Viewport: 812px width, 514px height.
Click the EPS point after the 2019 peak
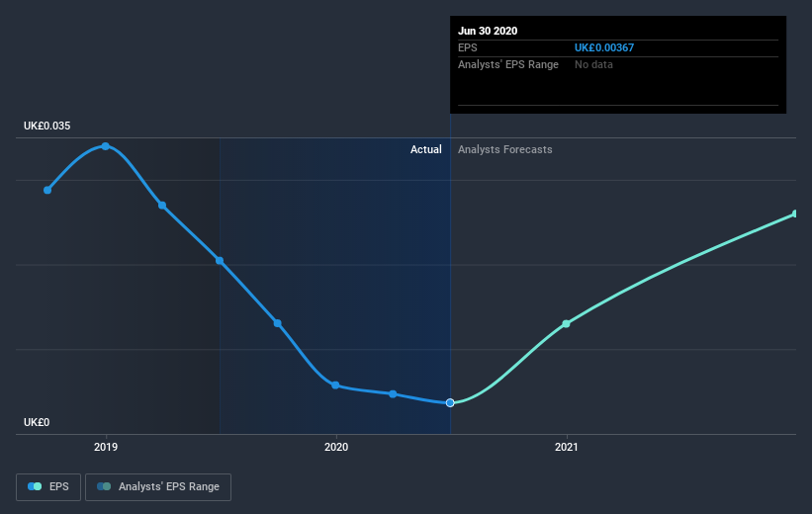click(x=162, y=206)
